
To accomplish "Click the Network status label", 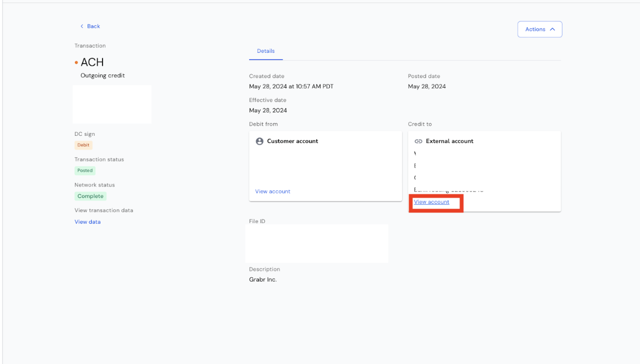I will click(95, 185).
